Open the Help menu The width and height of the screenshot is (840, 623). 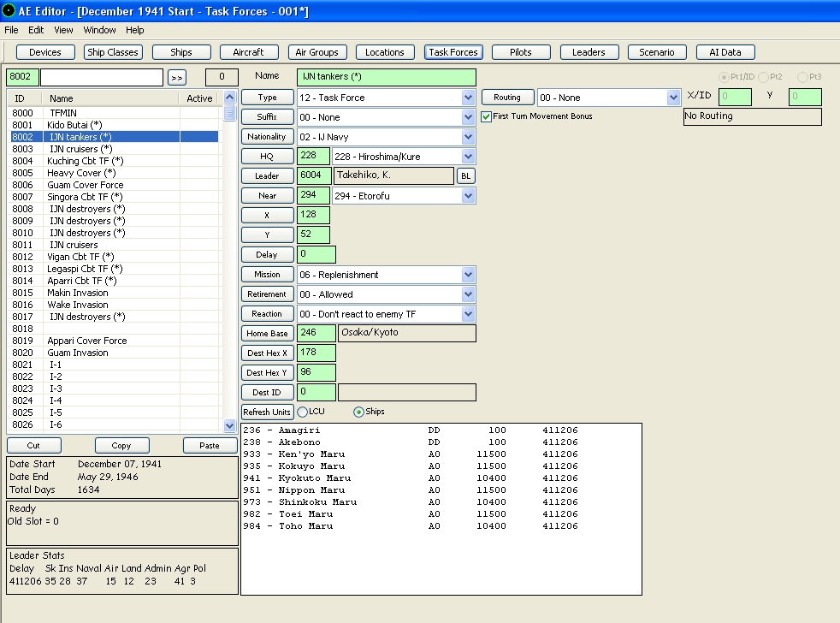tap(135, 30)
